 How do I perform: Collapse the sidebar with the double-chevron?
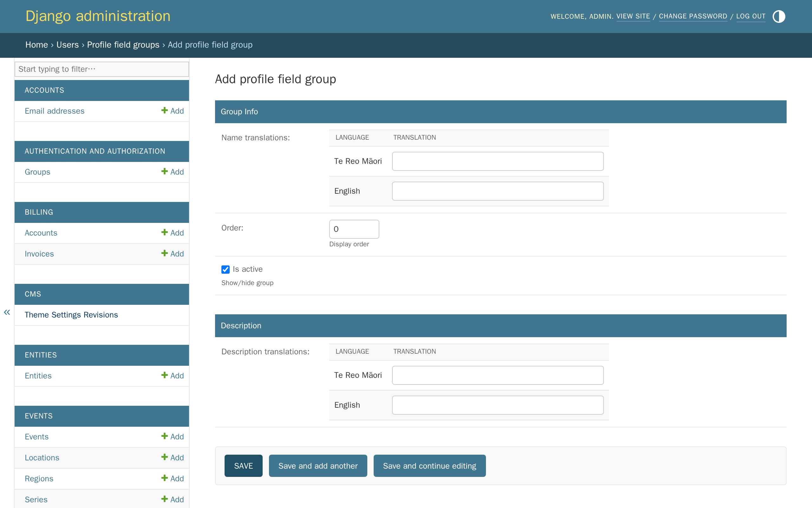click(7, 312)
